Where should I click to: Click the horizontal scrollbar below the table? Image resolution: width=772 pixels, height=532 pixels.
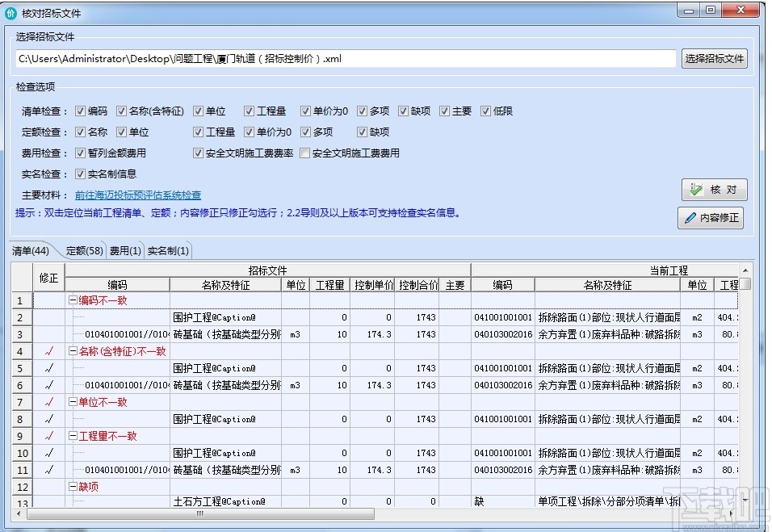(x=198, y=513)
